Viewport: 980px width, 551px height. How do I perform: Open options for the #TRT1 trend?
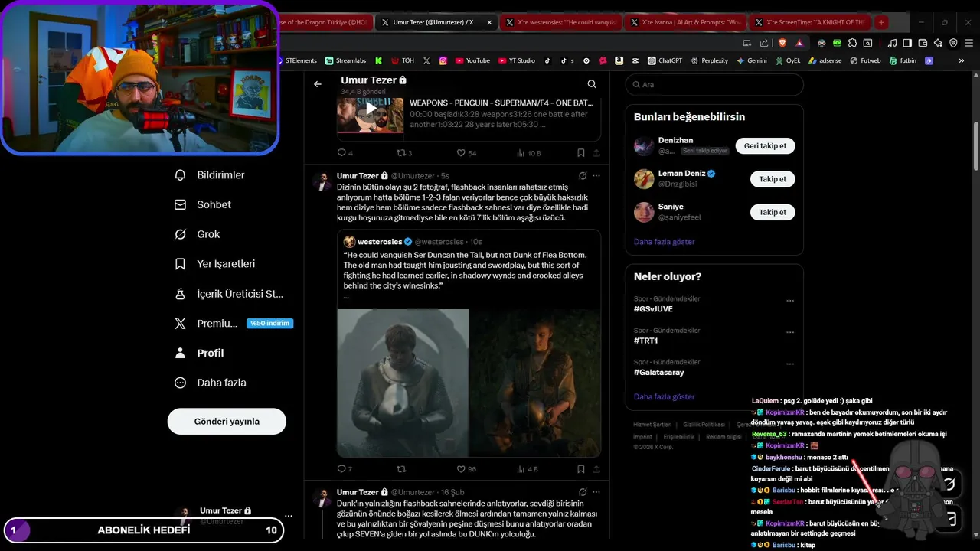pos(790,333)
